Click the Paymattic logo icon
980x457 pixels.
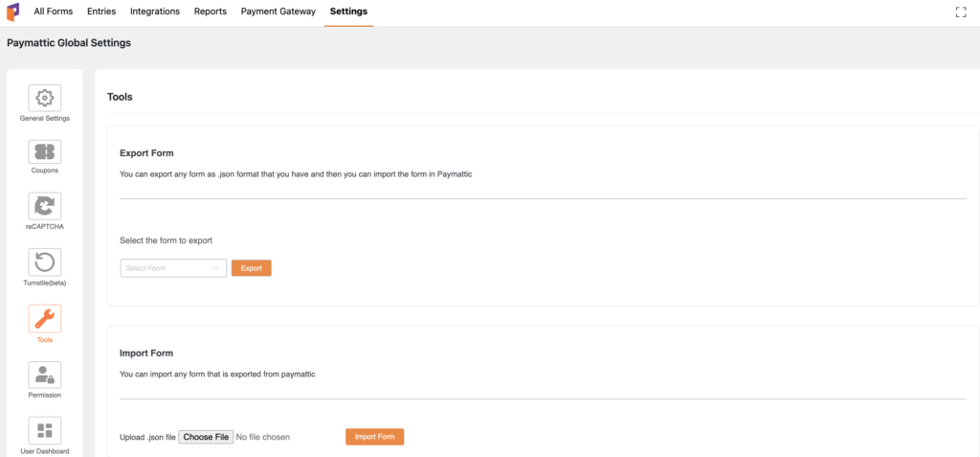pyautogui.click(x=12, y=11)
